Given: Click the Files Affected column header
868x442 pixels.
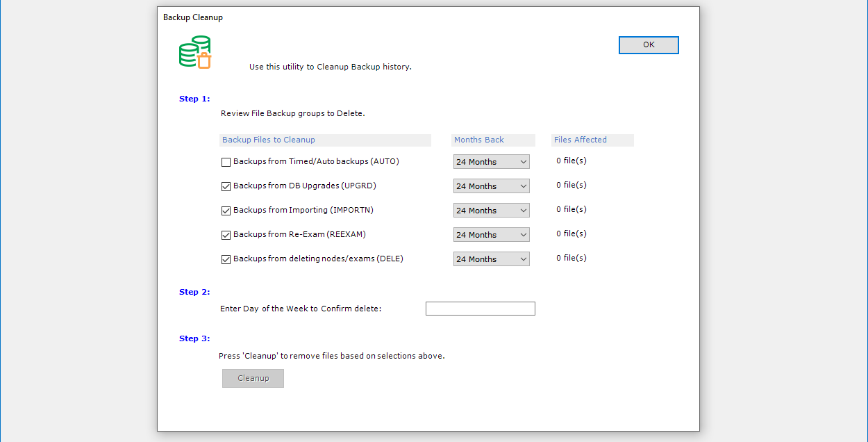Looking at the screenshot, I should coord(581,140).
